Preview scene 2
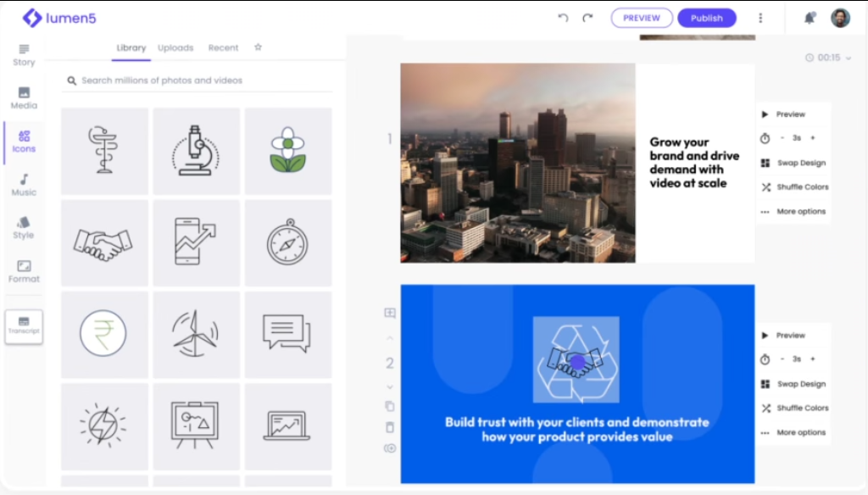 tap(784, 336)
